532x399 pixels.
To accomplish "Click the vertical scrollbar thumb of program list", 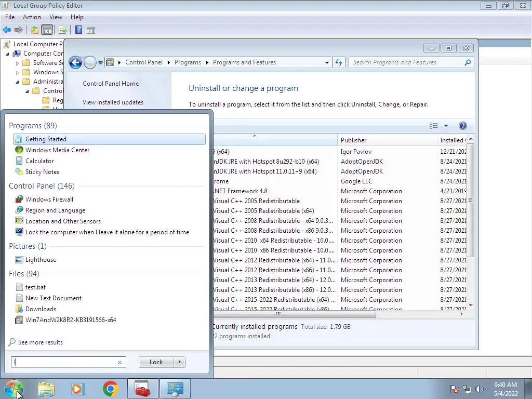I will pos(470,200).
